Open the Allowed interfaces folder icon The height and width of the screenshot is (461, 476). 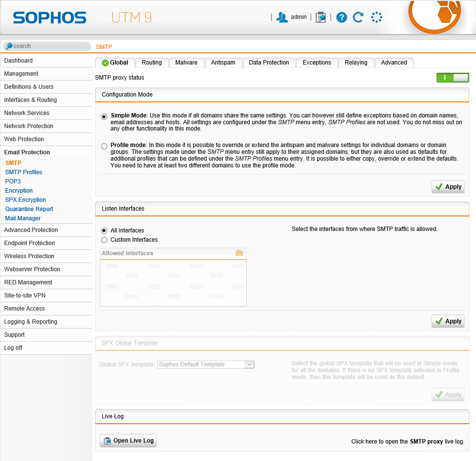239,253
